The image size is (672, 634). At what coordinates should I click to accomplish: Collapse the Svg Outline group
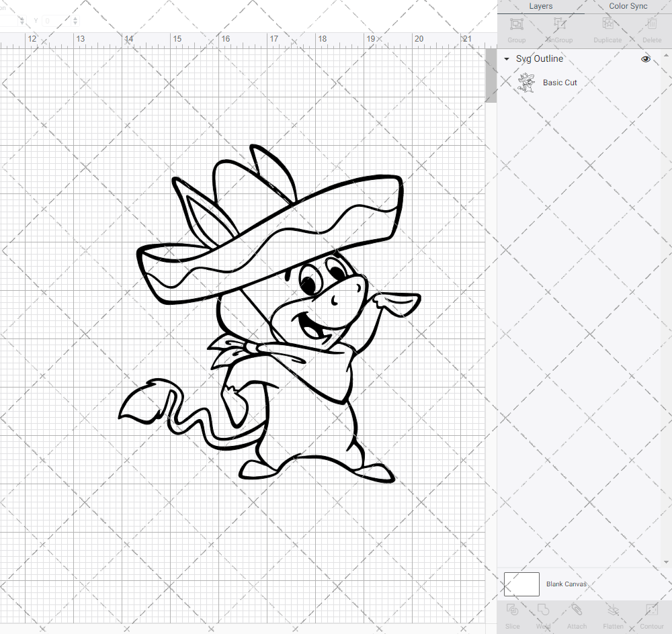(x=506, y=59)
